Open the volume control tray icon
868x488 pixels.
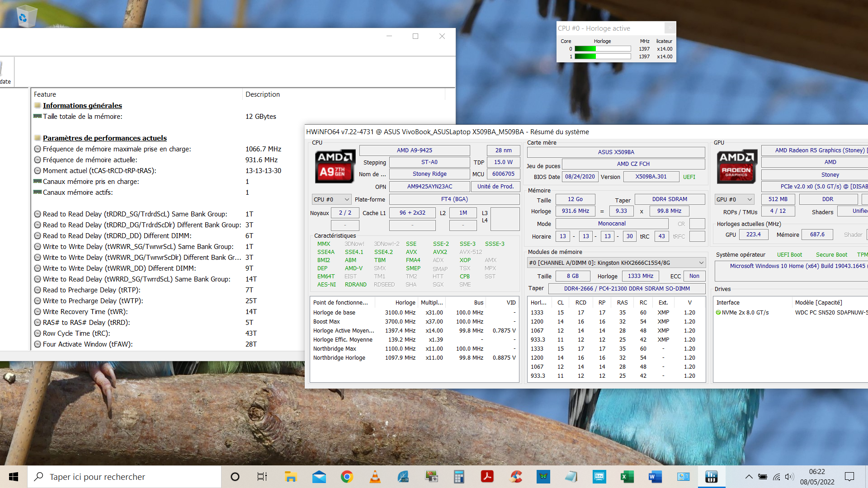[789, 477]
